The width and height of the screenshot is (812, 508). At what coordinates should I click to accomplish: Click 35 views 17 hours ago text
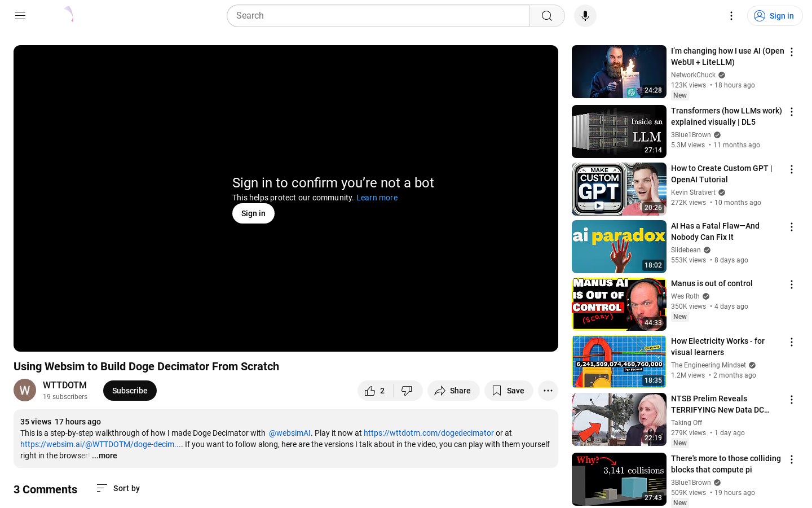61,422
